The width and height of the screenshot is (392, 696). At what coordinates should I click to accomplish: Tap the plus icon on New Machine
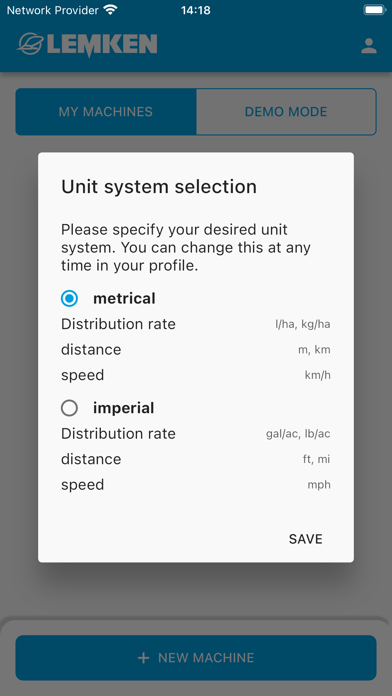click(143, 657)
